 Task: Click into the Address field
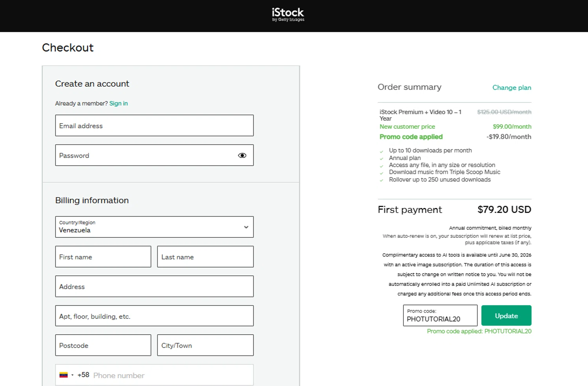(x=154, y=286)
